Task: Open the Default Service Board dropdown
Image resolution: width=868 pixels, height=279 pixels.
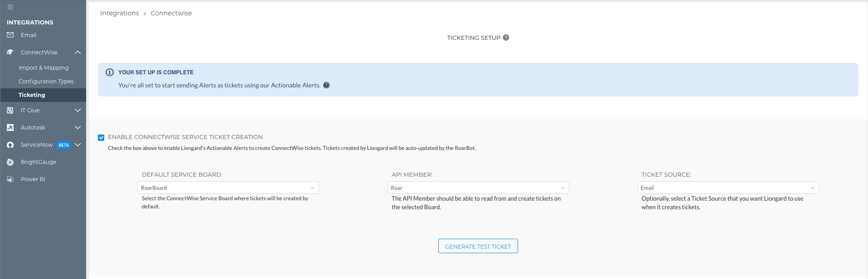Action: (228, 188)
